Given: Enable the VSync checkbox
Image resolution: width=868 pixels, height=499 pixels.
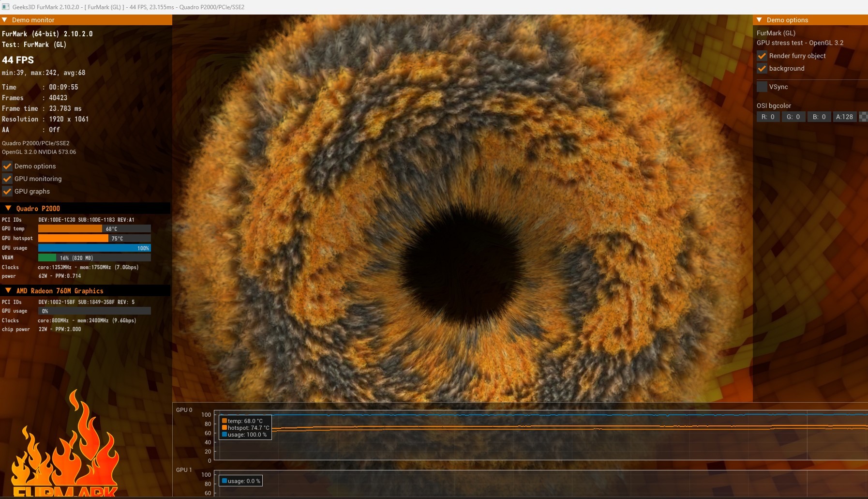Looking at the screenshot, I should pyautogui.click(x=762, y=87).
